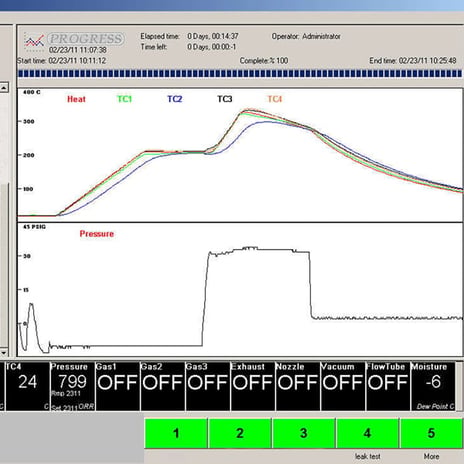Toggle the Gas1 OFF indicator
This screenshot has width=464, height=464.
[118, 386]
